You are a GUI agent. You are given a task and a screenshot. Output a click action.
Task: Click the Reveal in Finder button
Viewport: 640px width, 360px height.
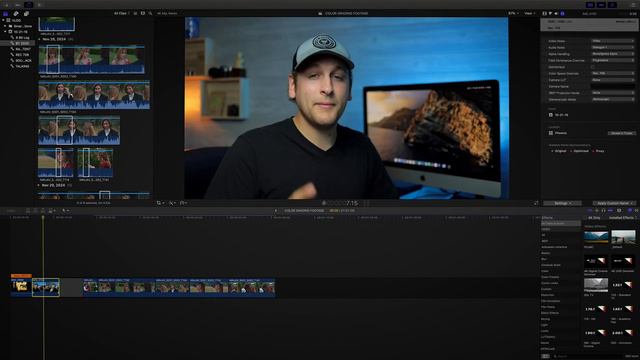[x=622, y=133]
